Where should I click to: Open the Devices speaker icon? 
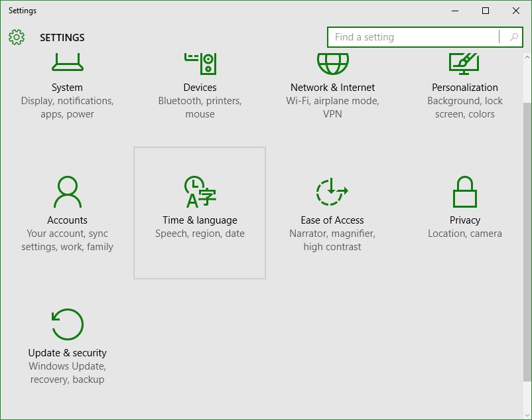click(200, 64)
